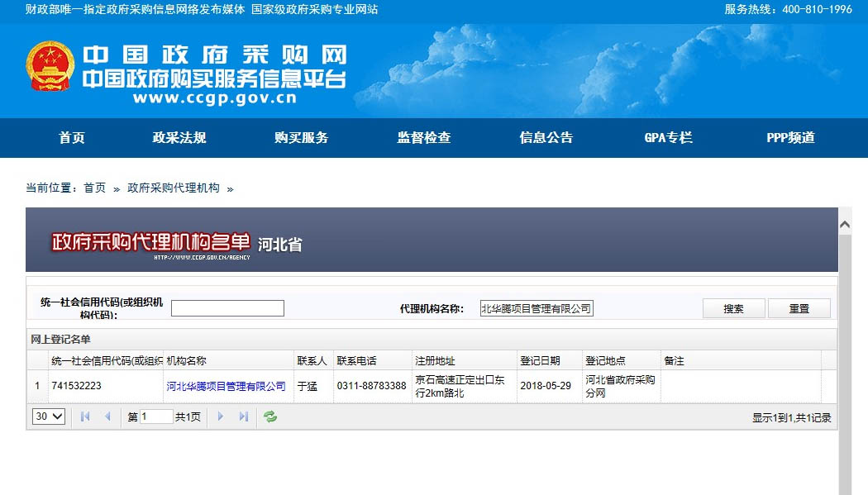Image resolution: width=868 pixels, height=495 pixels.
Task: Click the 统一社会信用代码 column header
Action: pyautogui.click(x=106, y=360)
